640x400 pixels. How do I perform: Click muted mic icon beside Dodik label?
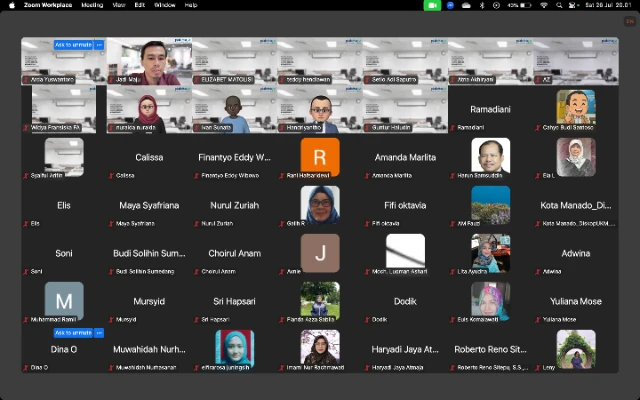(x=367, y=320)
